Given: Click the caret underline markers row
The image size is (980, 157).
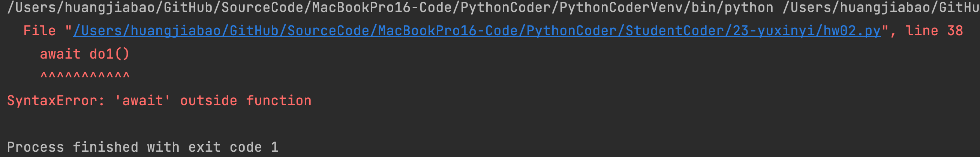Looking at the screenshot, I should tap(85, 75).
